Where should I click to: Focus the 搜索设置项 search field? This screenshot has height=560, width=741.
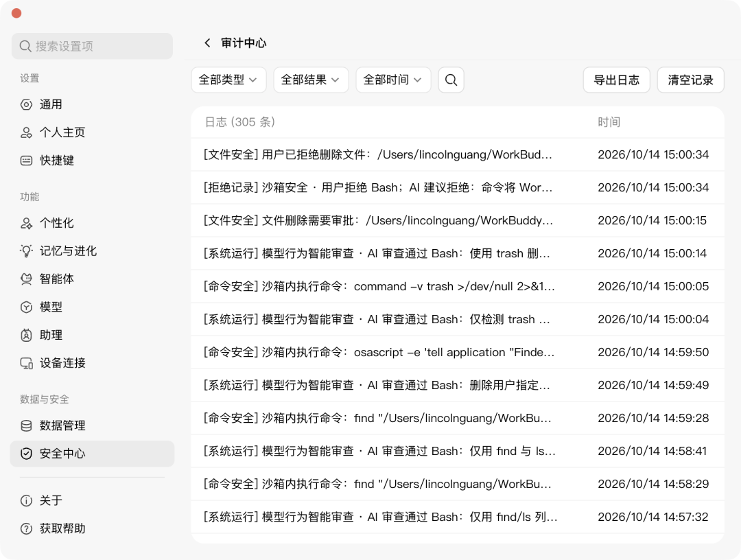(x=92, y=46)
